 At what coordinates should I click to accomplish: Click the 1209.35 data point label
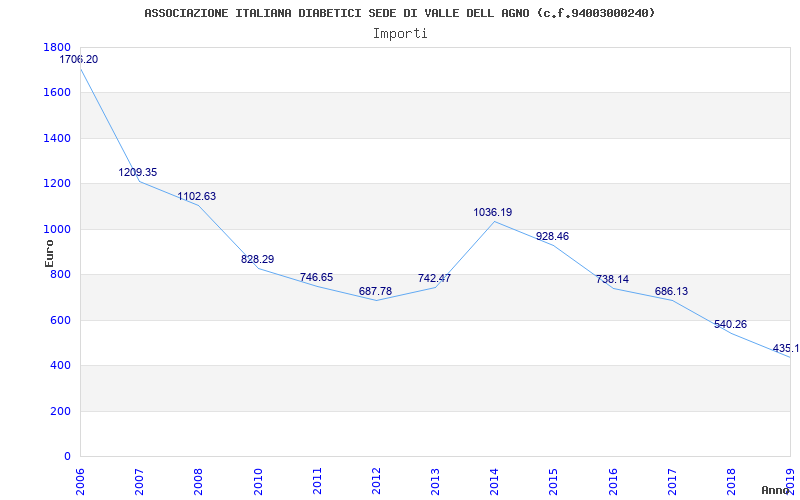pos(138,172)
